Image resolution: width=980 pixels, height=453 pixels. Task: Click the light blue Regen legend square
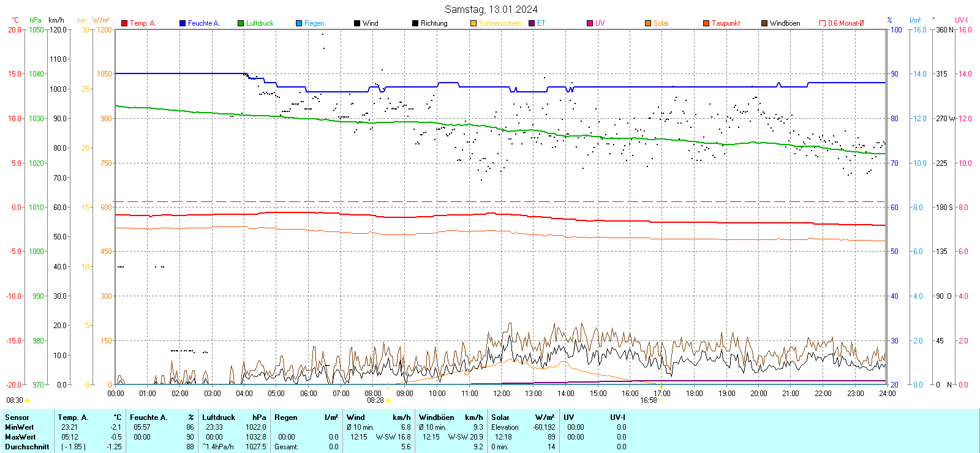[299, 23]
